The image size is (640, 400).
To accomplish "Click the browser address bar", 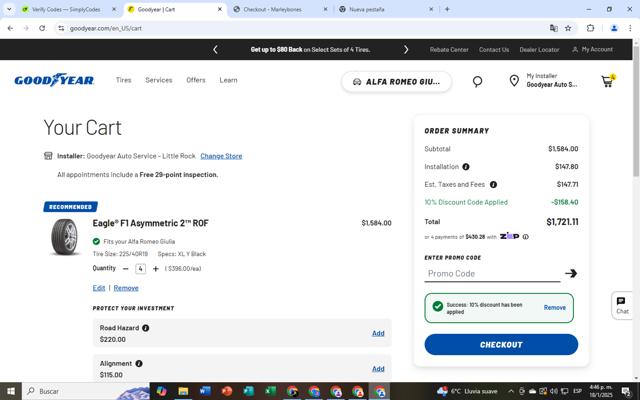I will [302, 28].
